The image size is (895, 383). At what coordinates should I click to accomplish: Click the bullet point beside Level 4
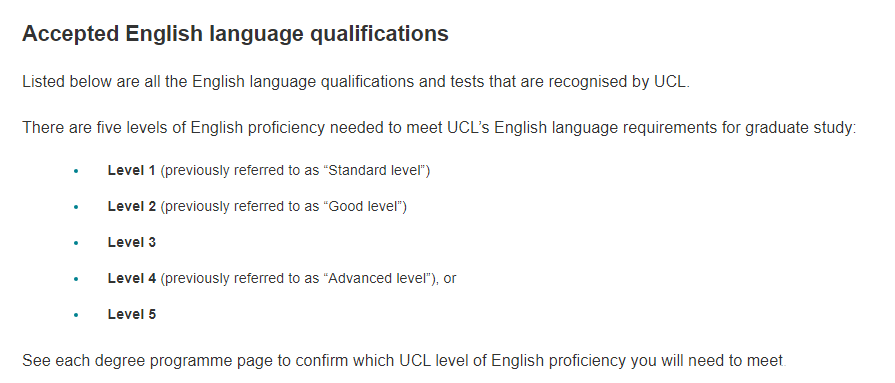pyautogui.click(x=76, y=279)
